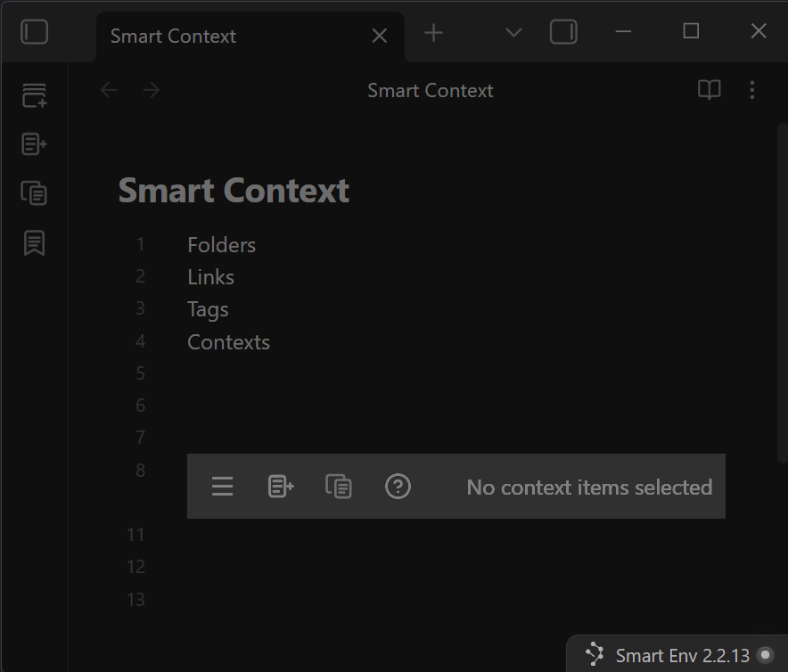Click copy icon in context toolbar

tap(339, 487)
